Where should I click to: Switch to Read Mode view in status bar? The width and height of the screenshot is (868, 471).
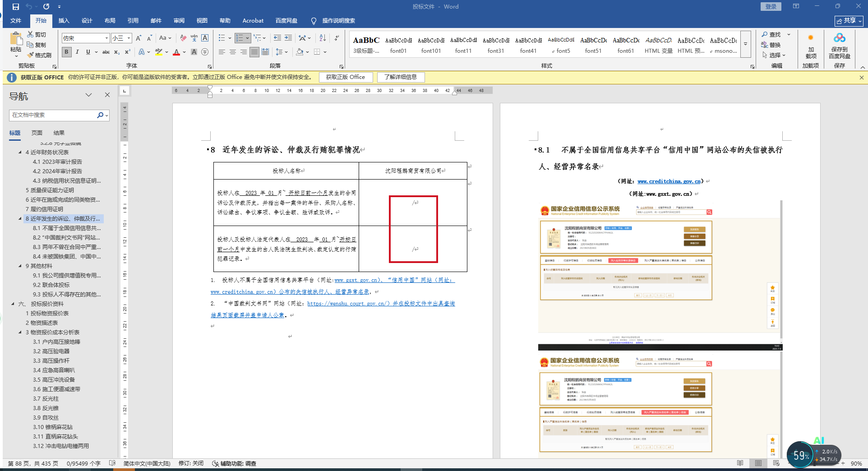(x=740, y=463)
